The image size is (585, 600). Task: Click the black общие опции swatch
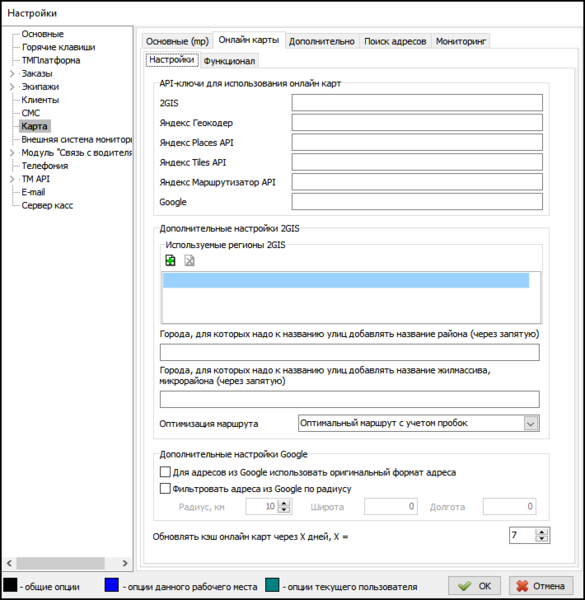click(x=10, y=585)
